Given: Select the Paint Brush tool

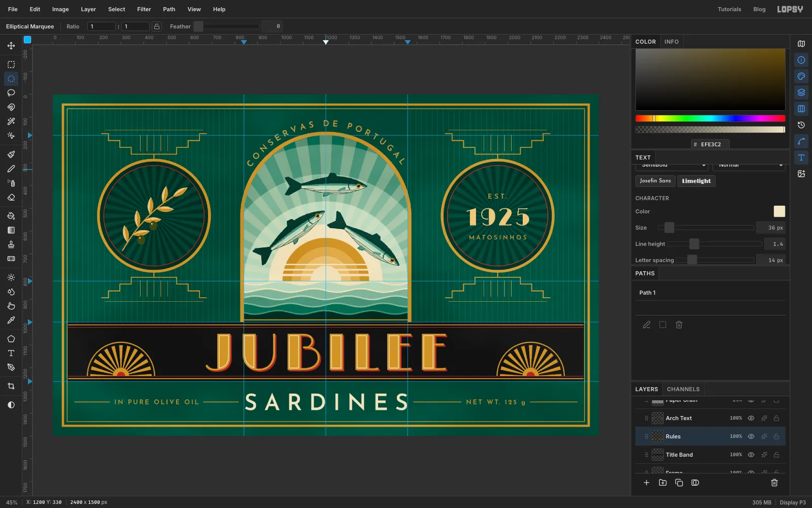Looking at the screenshot, I should click(11, 154).
